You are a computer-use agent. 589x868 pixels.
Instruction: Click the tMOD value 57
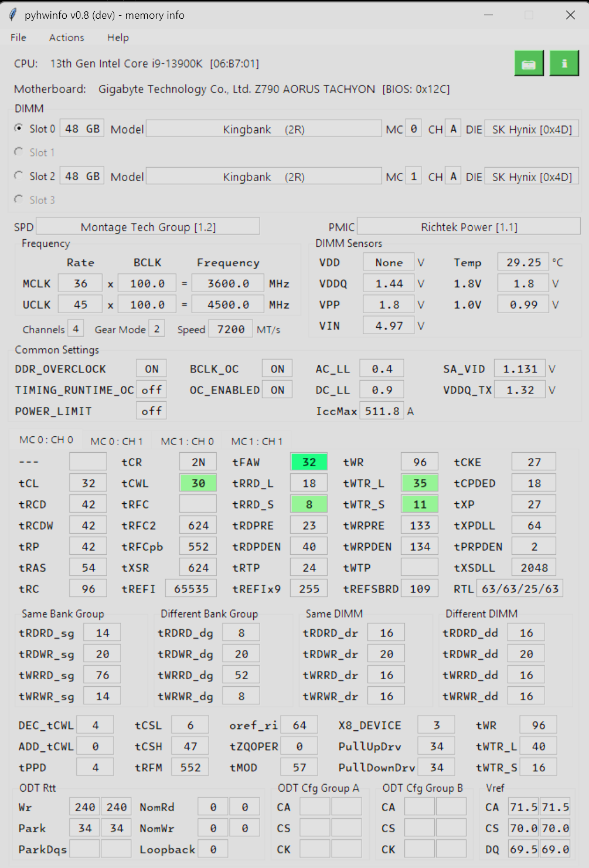tap(299, 768)
